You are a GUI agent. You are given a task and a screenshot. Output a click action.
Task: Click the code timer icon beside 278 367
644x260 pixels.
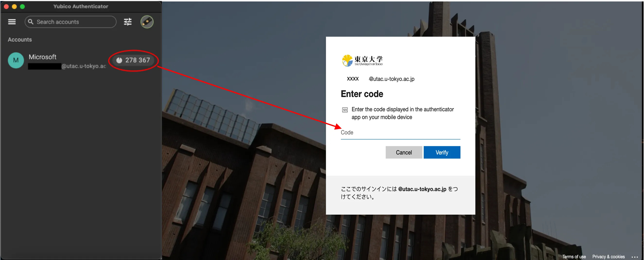click(x=119, y=60)
